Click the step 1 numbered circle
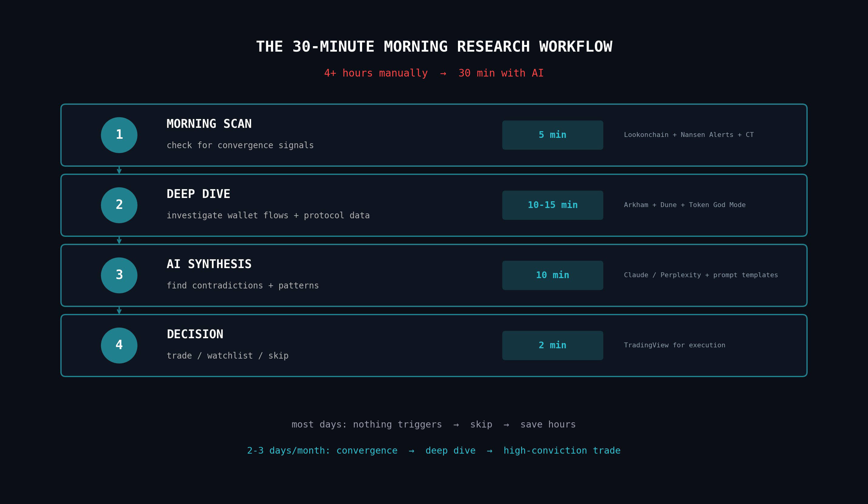This screenshot has height=504, width=868. pyautogui.click(x=119, y=135)
